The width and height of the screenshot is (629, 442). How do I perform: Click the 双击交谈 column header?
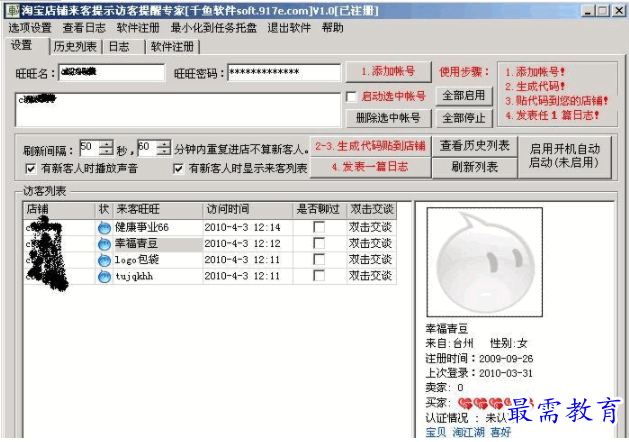[371, 209]
